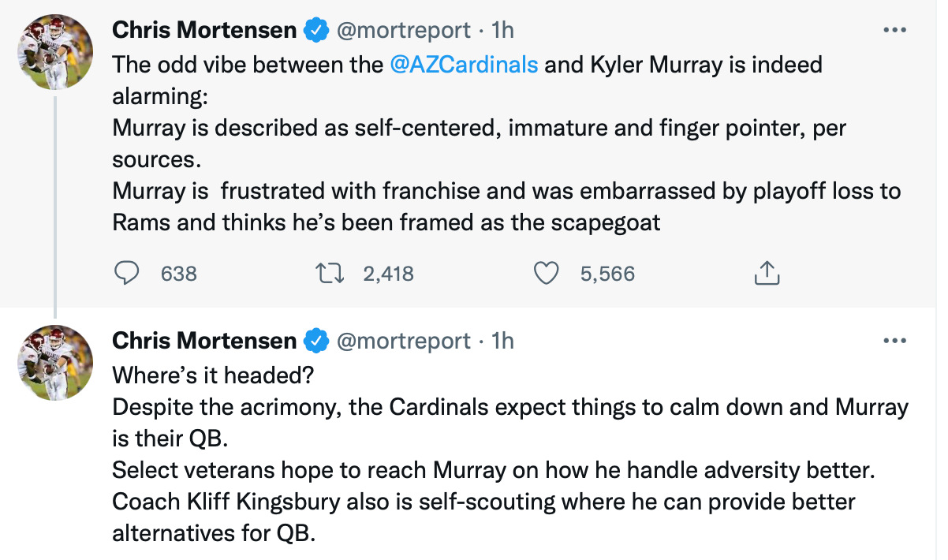Open the @mortreport handle on second tweet
Viewport: 948px width, 560px height.
coord(403,341)
